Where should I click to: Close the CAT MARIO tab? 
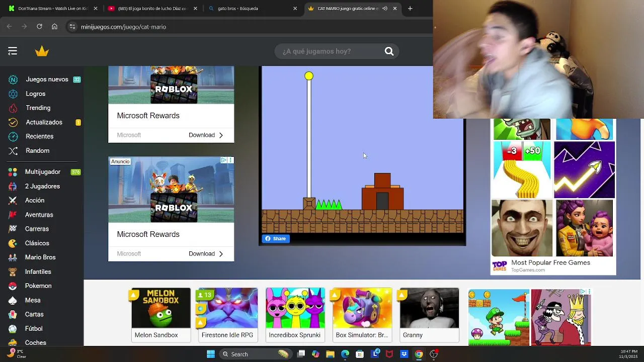click(x=395, y=9)
